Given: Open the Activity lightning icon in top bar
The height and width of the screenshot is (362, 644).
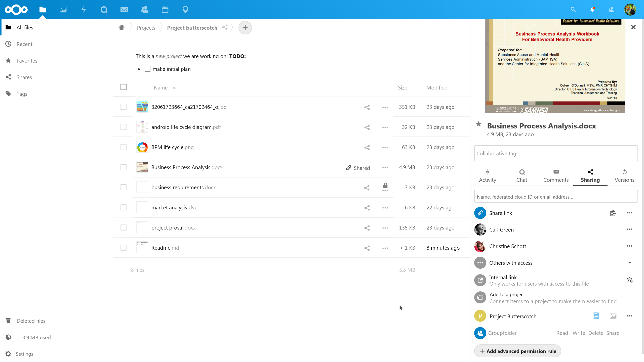Looking at the screenshot, I should pyautogui.click(x=84, y=10).
